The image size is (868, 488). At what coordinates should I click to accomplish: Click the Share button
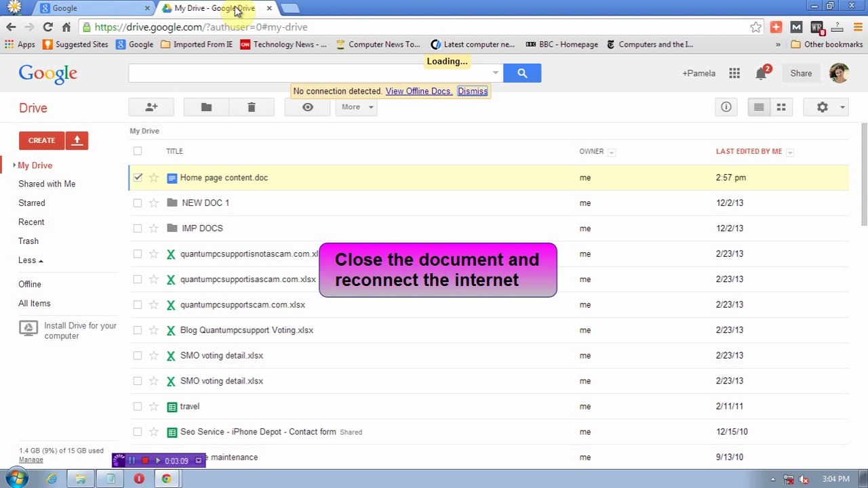pos(801,73)
